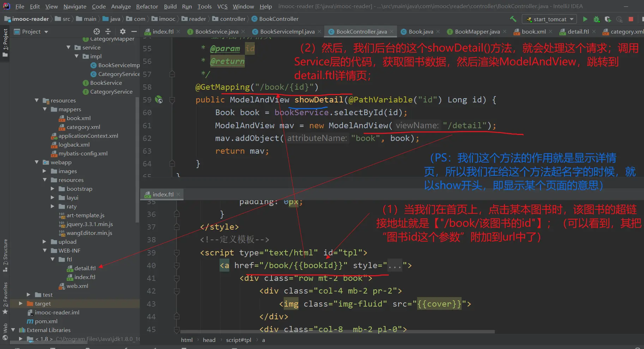
Task: Click the locate opened file crosshair icon
Action: click(x=97, y=31)
